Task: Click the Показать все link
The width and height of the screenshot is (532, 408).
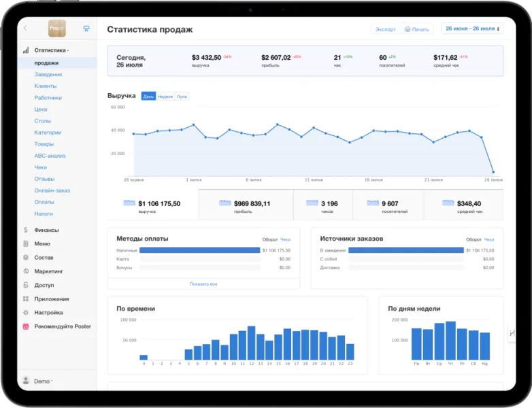Action: coord(203,284)
